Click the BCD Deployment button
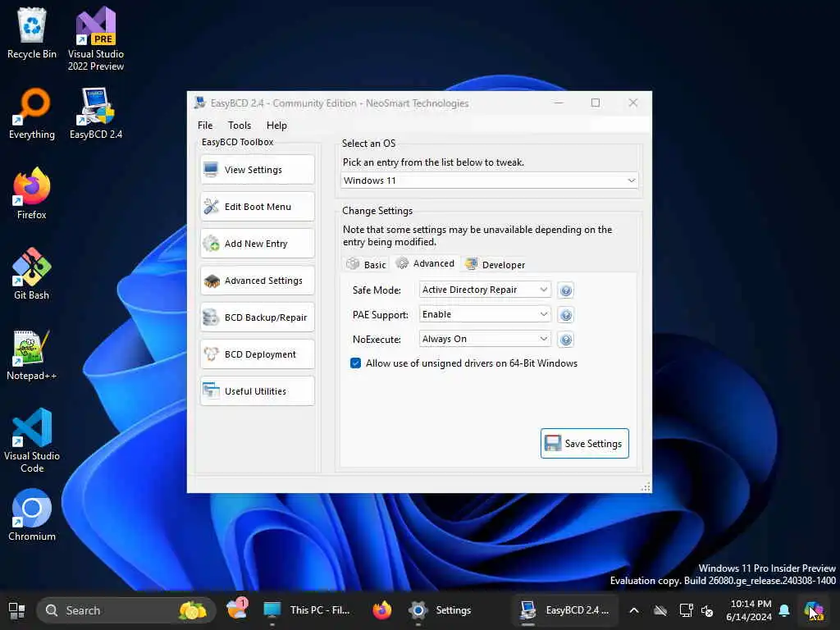The image size is (840, 630). [x=257, y=354]
